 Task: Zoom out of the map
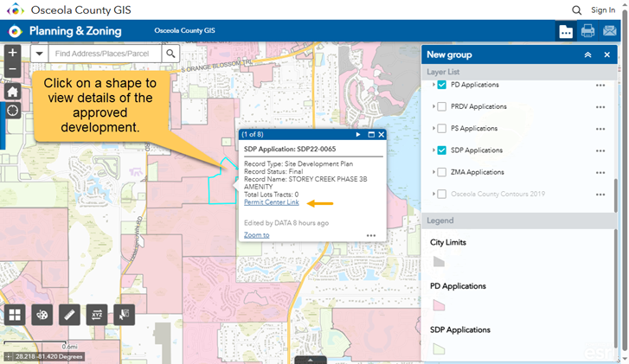coord(12,69)
